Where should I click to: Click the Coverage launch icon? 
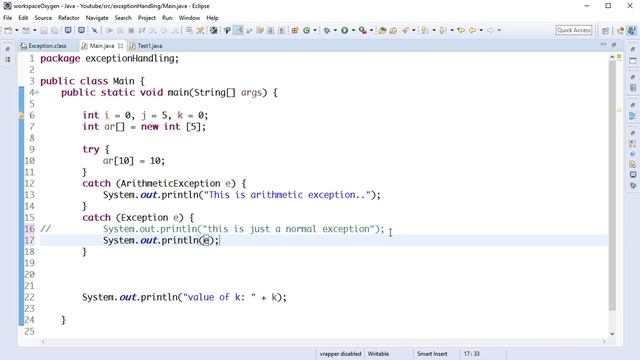coord(362,30)
